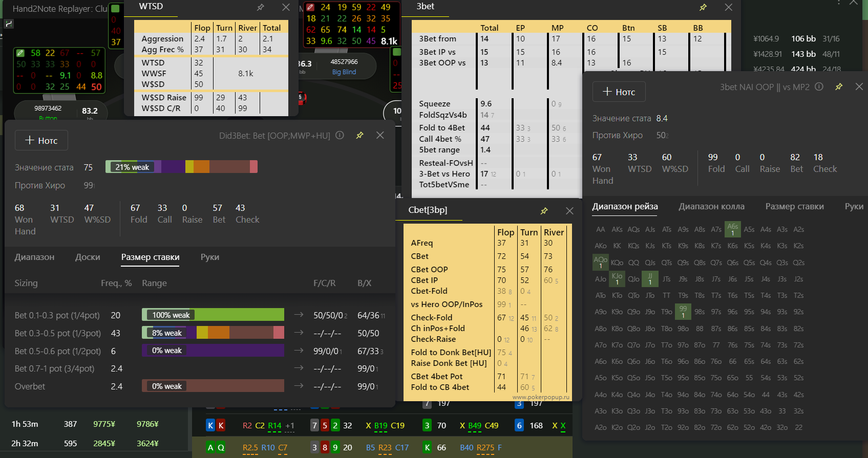Click 100% weak green range bar
The image size is (868, 458).
[x=213, y=315]
